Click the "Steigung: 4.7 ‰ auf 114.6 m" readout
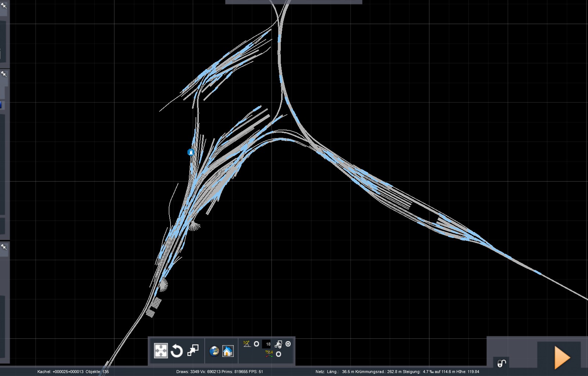 [429, 372]
